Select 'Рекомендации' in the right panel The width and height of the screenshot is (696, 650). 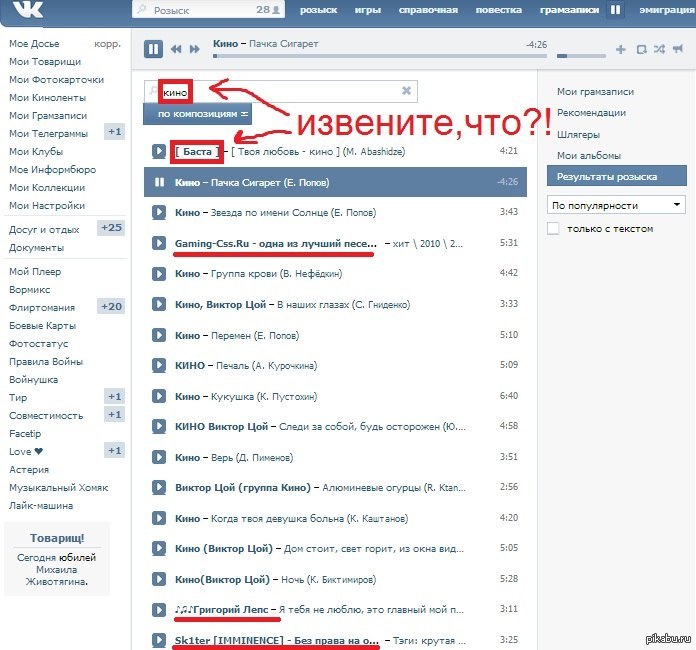(591, 113)
